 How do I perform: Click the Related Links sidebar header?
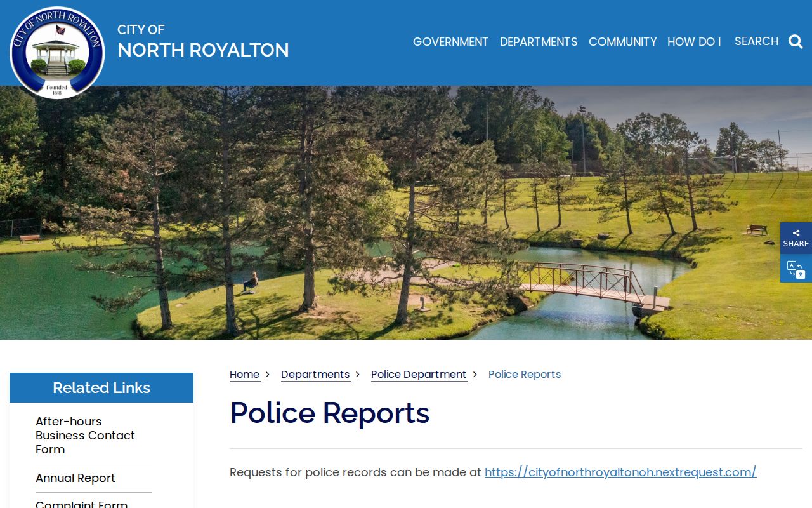click(101, 387)
